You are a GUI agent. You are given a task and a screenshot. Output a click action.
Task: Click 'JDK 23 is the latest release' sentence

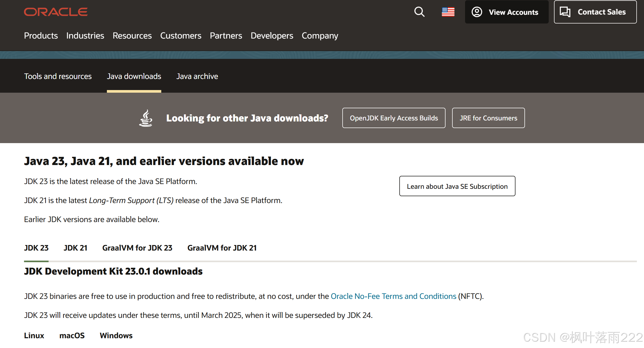click(111, 181)
